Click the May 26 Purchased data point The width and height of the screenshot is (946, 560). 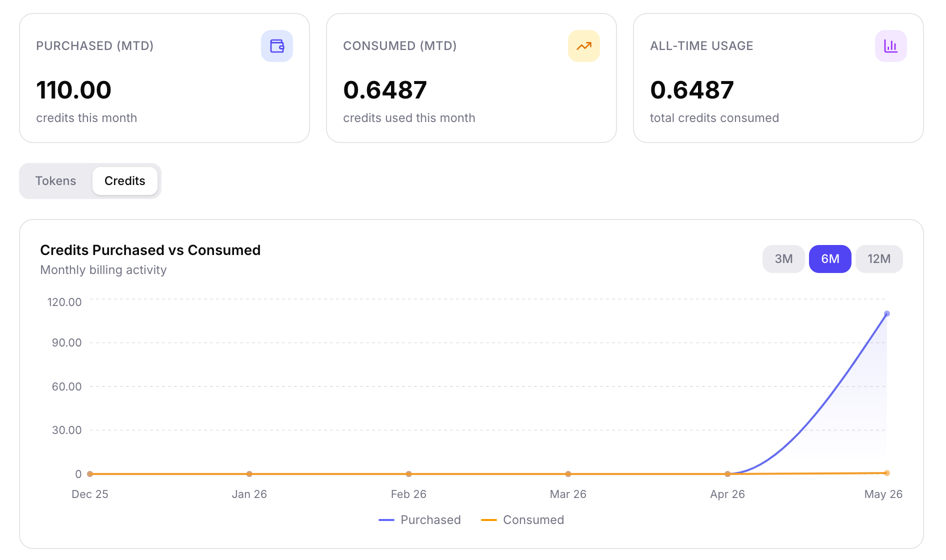pos(887,314)
